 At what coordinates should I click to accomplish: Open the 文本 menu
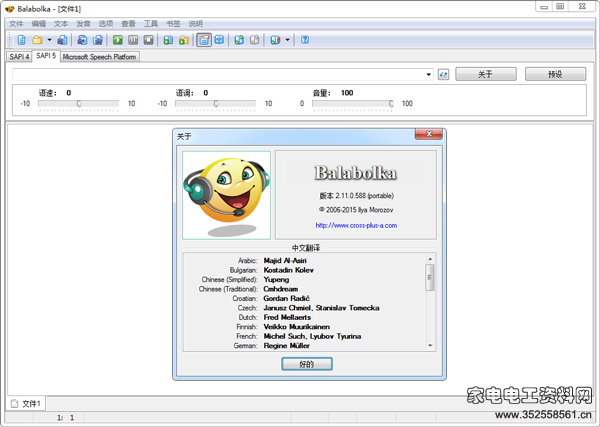[61, 24]
